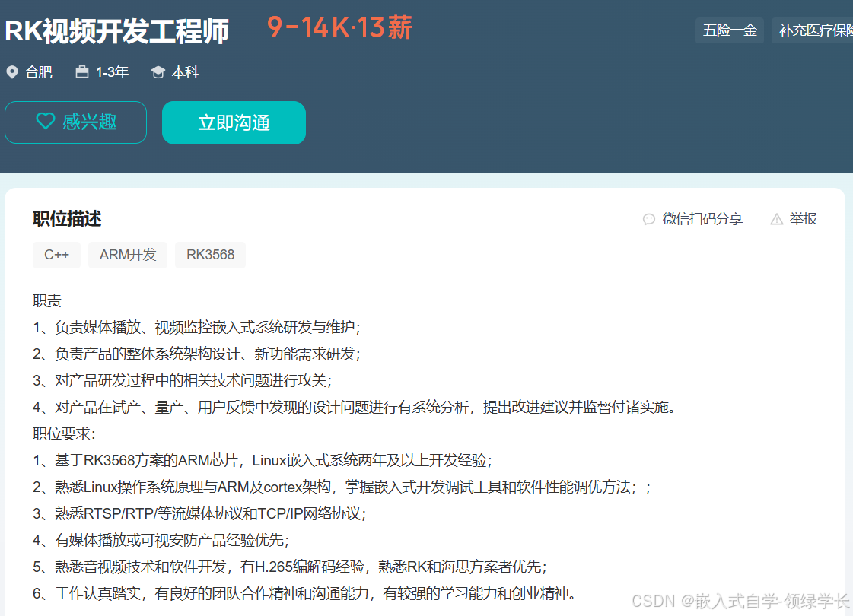Click the line 基于RK3568方案的ARM芯片 requirement
The width and height of the screenshot is (853, 616).
(263, 461)
